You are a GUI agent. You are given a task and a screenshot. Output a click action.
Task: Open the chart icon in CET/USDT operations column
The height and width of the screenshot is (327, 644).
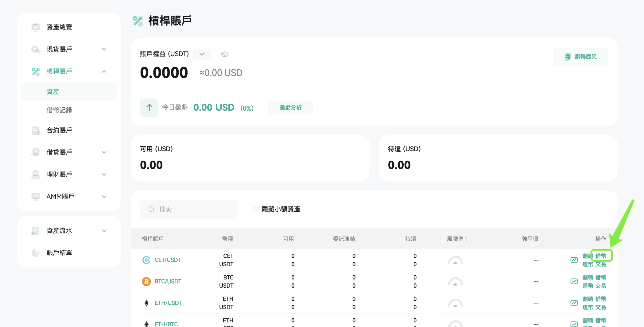click(574, 260)
